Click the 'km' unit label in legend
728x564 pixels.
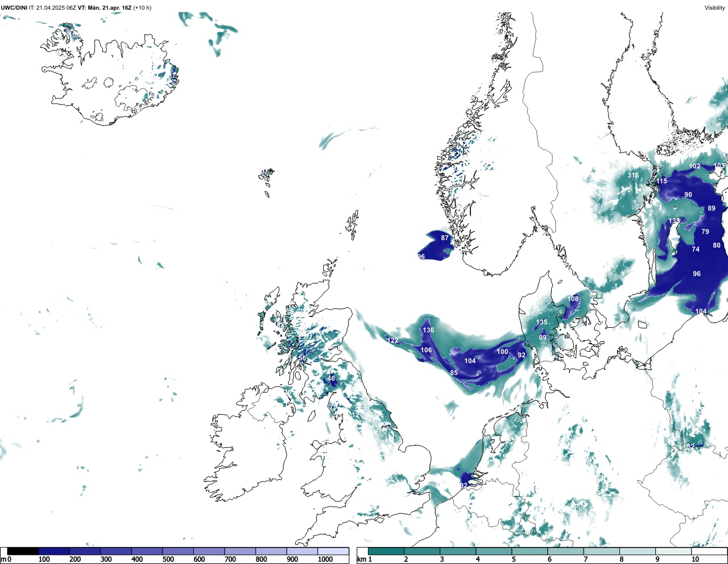tap(361, 559)
